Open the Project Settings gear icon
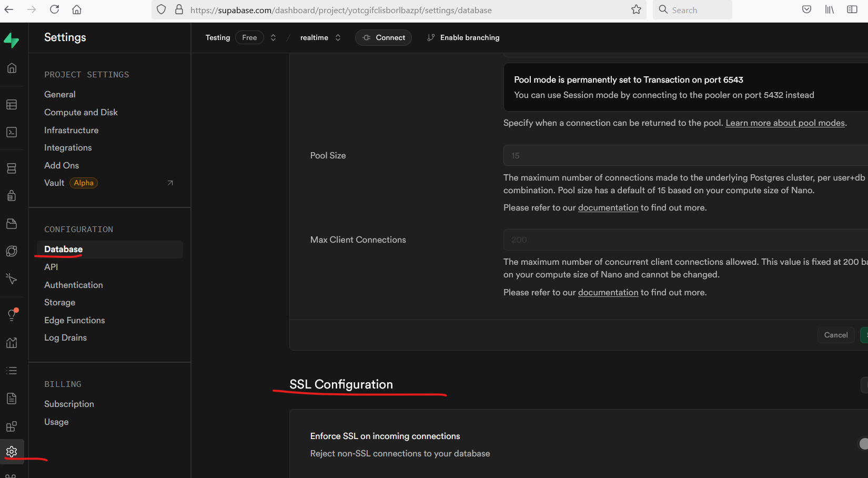 pyautogui.click(x=12, y=452)
